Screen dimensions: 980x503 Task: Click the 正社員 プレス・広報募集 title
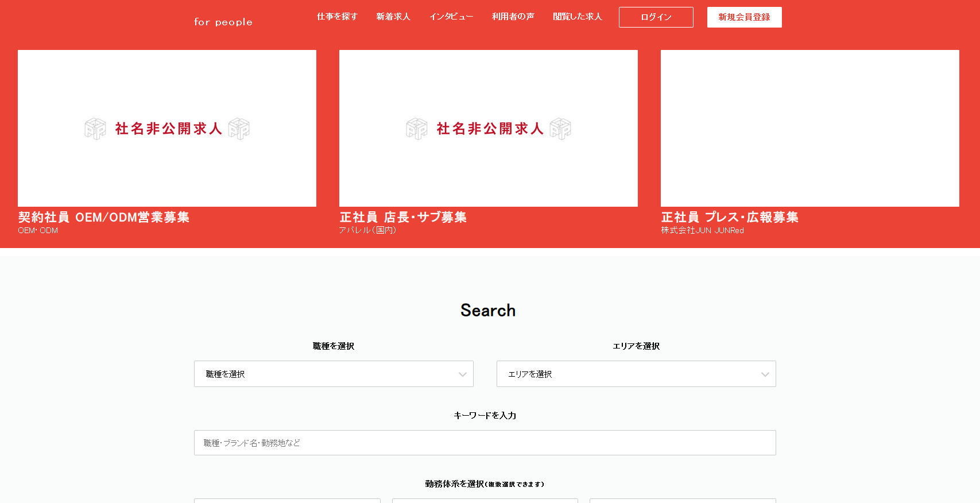pyautogui.click(x=730, y=217)
